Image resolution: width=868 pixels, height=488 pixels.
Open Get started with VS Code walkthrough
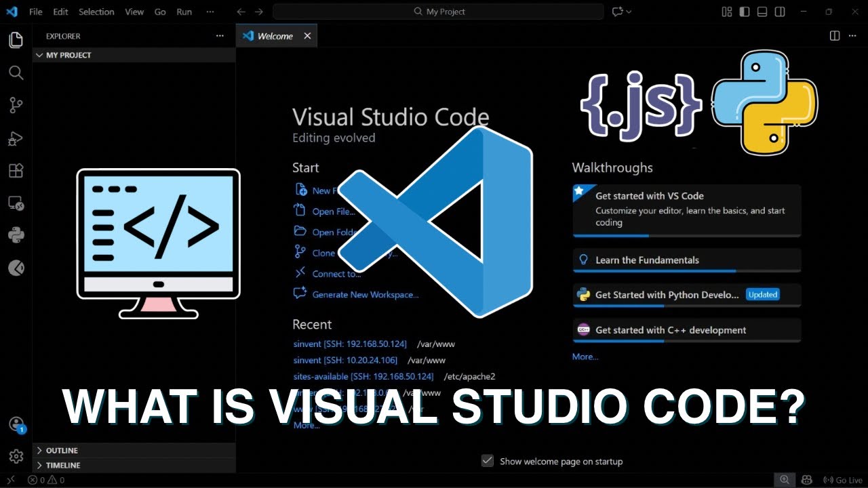(687, 211)
